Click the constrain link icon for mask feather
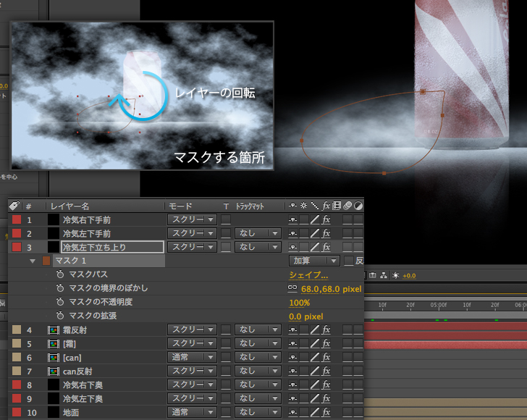Screen dimensions: 527x420 coord(292,289)
